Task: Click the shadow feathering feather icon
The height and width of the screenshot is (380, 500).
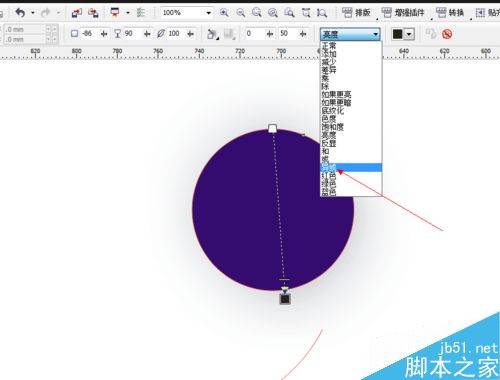Action: (x=161, y=33)
